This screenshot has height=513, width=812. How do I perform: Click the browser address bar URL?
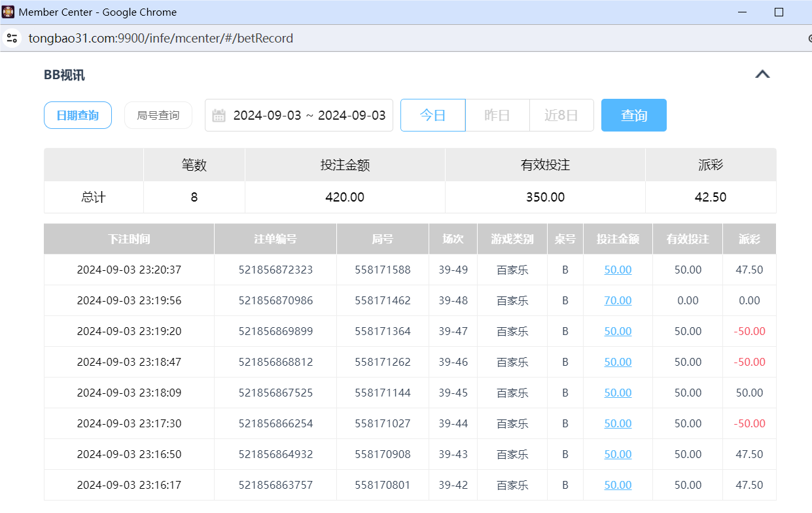coord(160,38)
